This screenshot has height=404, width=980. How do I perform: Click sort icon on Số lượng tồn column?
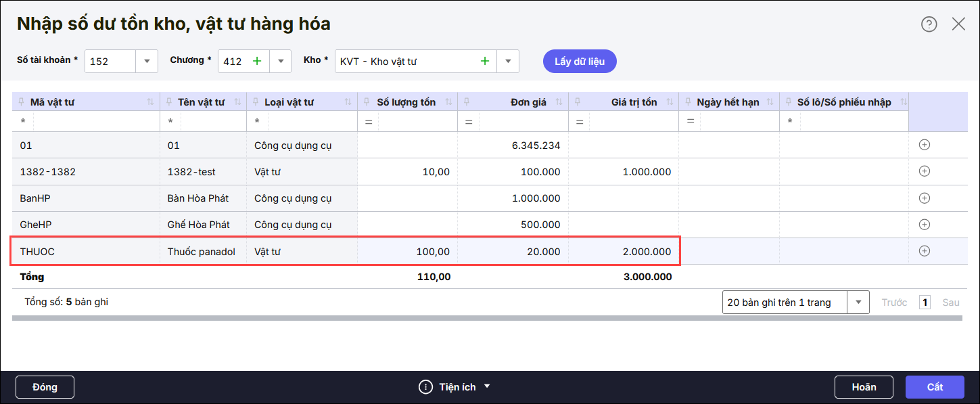[448, 102]
